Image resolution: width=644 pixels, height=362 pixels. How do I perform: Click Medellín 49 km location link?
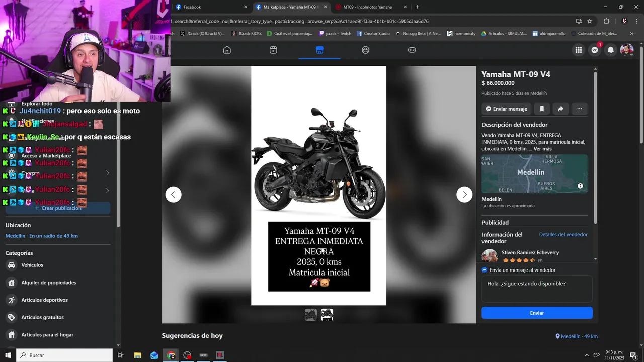577,336
